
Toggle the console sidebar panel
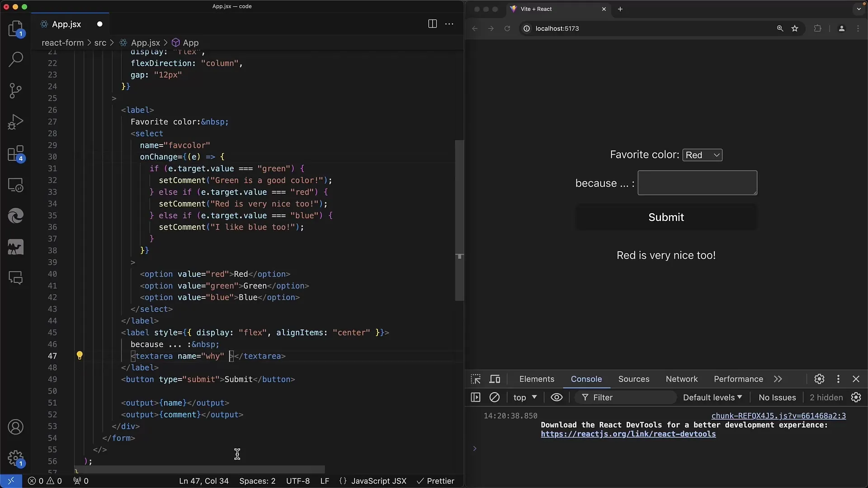click(476, 397)
